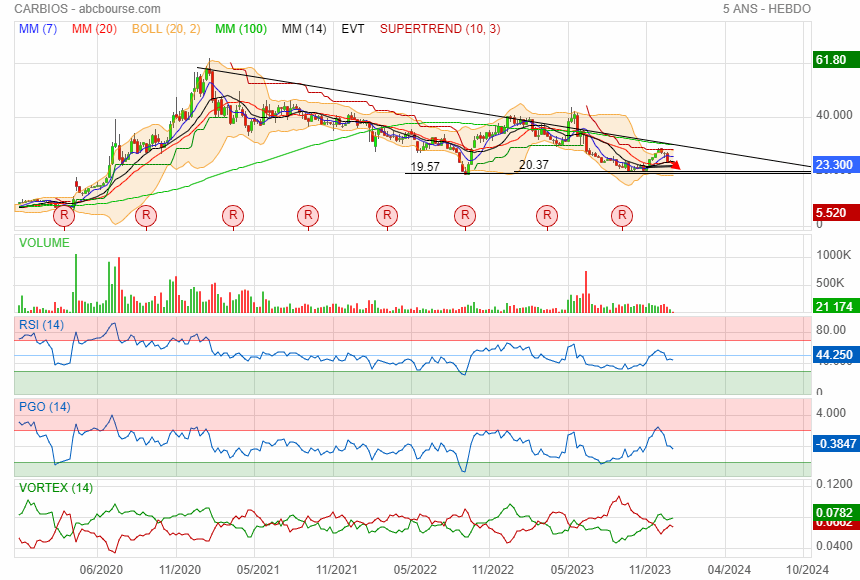Click the last R marker before 11/2023
The height and width of the screenshot is (580, 860).
[622, 215]
